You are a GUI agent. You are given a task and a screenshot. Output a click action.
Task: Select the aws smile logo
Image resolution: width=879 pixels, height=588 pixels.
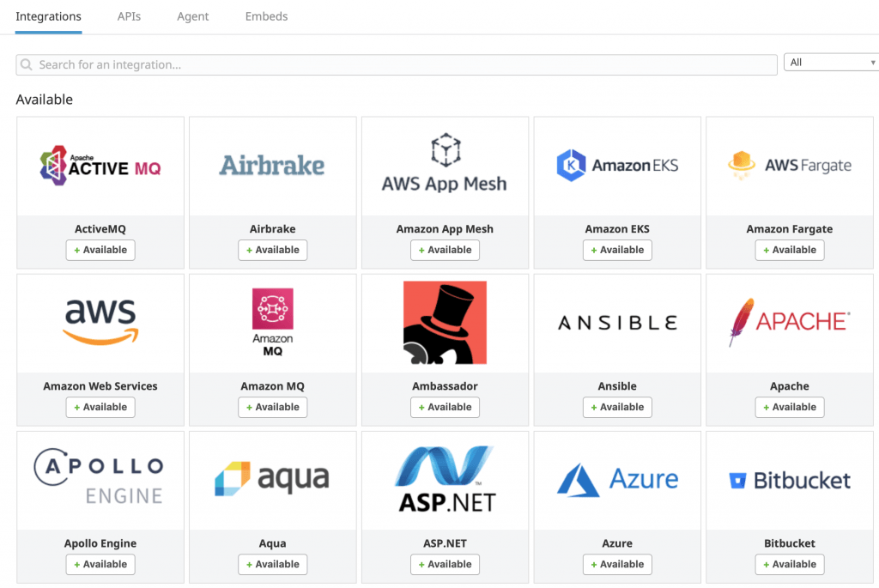click(100, 322)
